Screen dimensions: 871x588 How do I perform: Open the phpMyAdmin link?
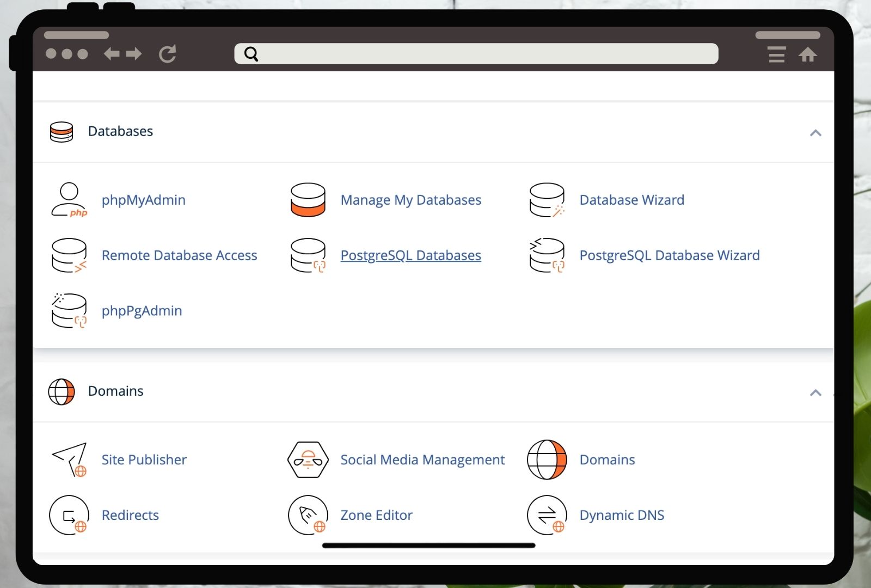click(x=144, y=200)
